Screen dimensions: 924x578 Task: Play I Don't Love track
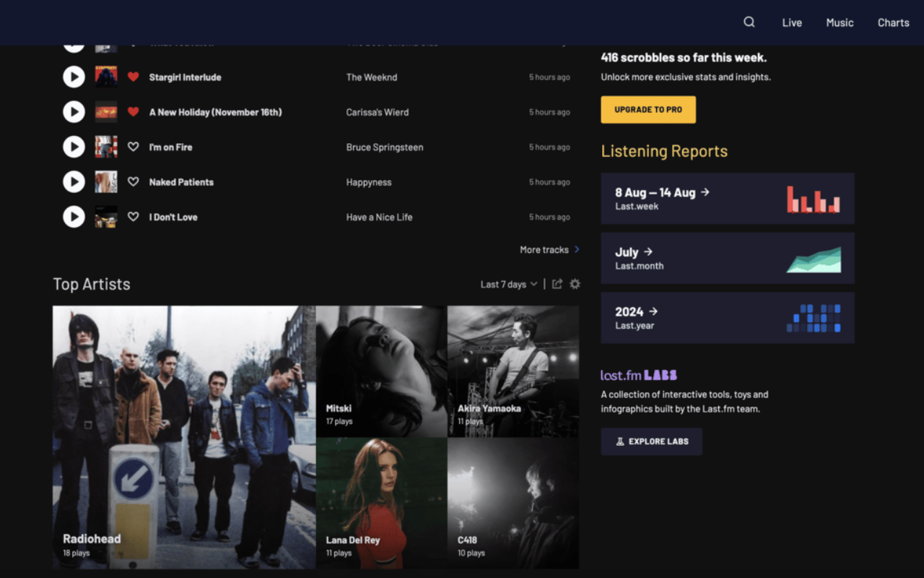tap(74, 217)
